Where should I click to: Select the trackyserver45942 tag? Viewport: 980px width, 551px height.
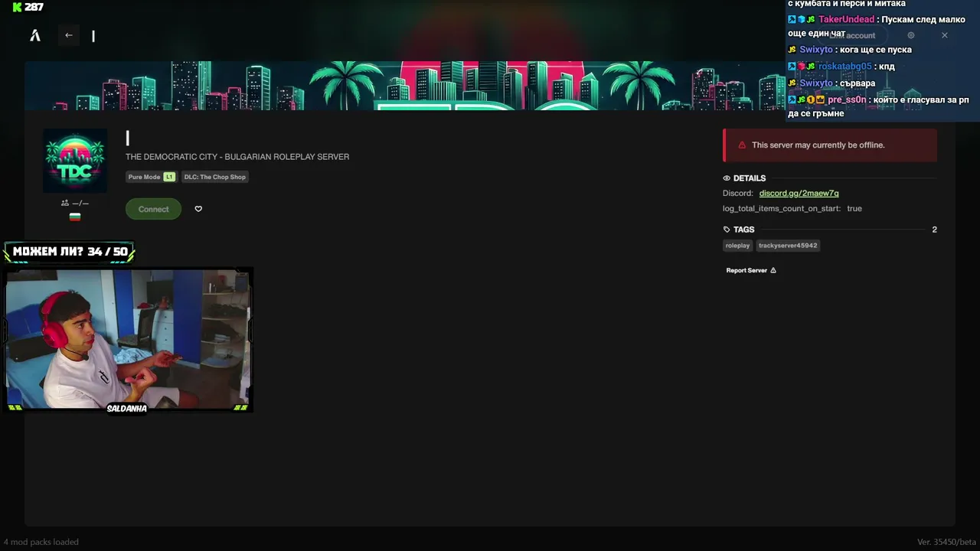coord(788,246)
